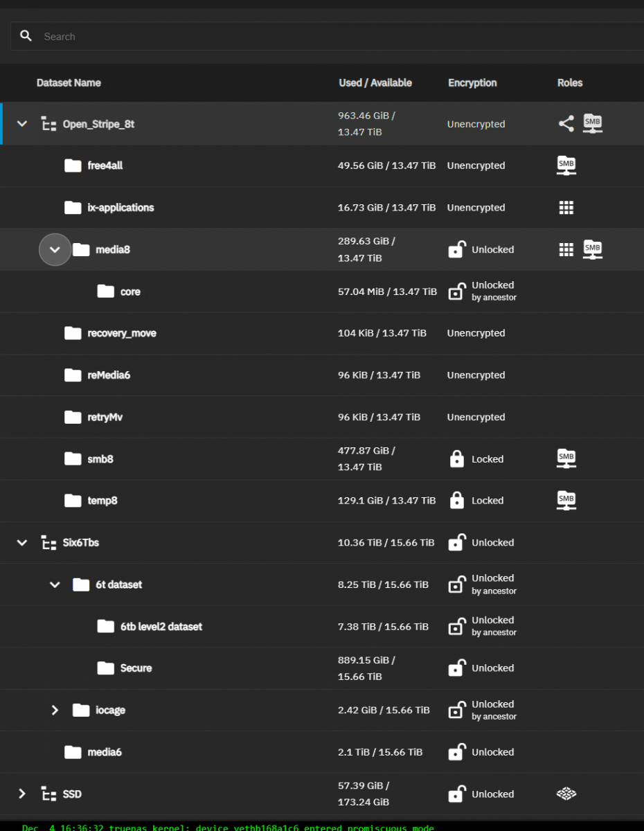Click the Six6Tbs pool tree icon
Image resolution: width=644 pixels, height=831 pixels.
48,543
